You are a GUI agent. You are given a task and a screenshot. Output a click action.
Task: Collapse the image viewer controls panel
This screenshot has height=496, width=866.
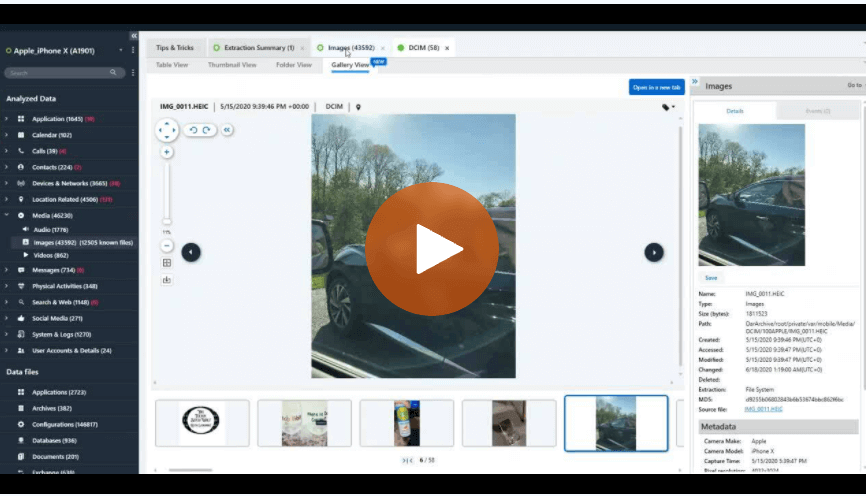coord(227,130)
